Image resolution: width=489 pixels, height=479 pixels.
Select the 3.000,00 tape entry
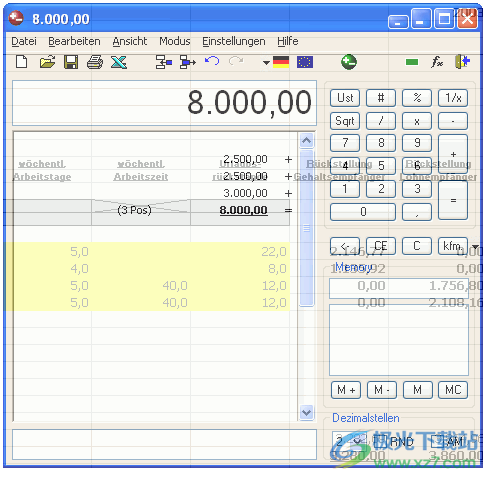pyautogui.click(x=245, y=193)
